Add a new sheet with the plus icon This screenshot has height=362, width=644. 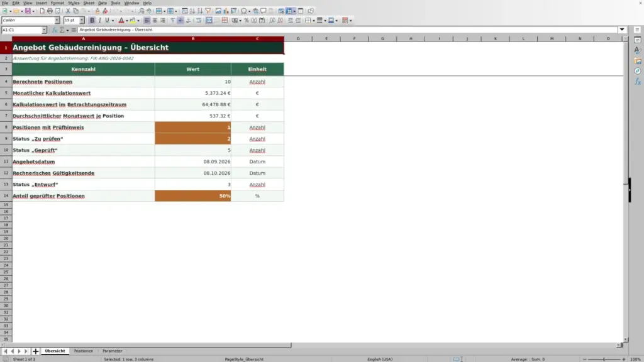(x=35, y=351)
